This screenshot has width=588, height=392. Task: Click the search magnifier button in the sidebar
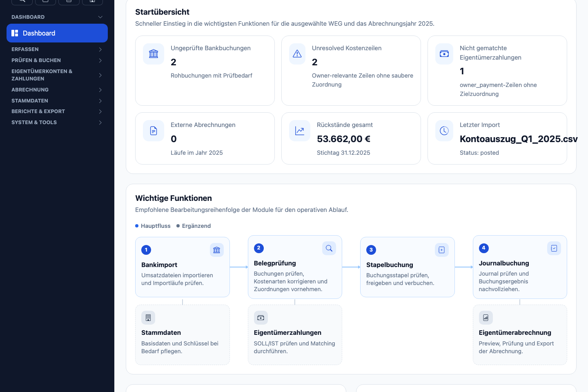click(x=22, y=1)
